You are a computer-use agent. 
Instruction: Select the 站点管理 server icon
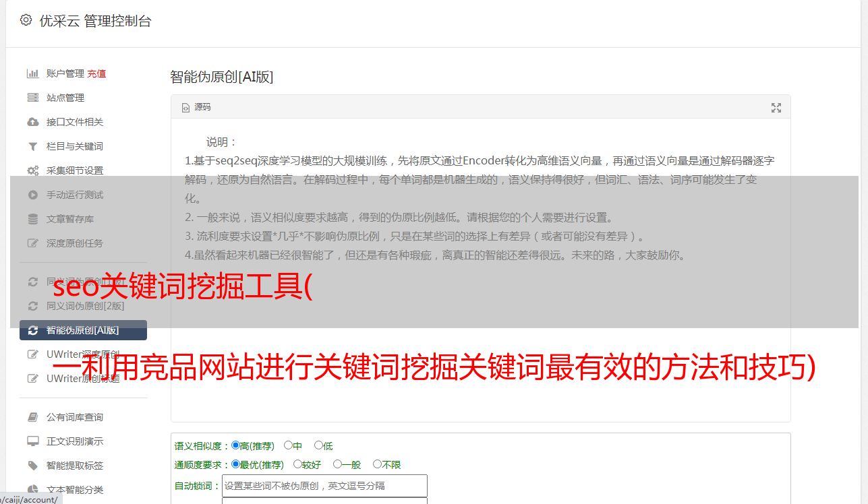click(x=32, y=98)
